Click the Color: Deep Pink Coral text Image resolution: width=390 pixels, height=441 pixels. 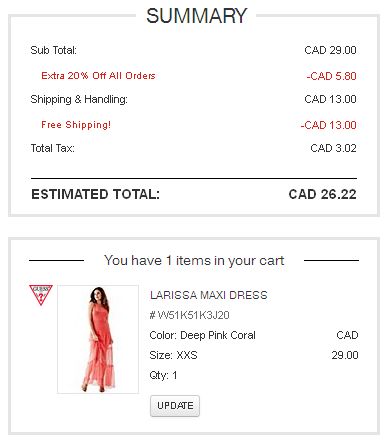pos(203,335)
